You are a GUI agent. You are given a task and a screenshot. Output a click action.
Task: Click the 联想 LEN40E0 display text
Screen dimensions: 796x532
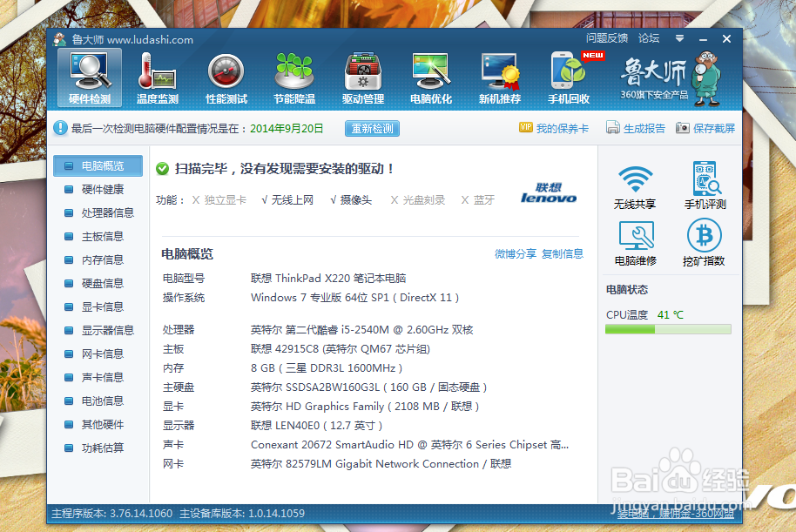click(x=317, y=426)
